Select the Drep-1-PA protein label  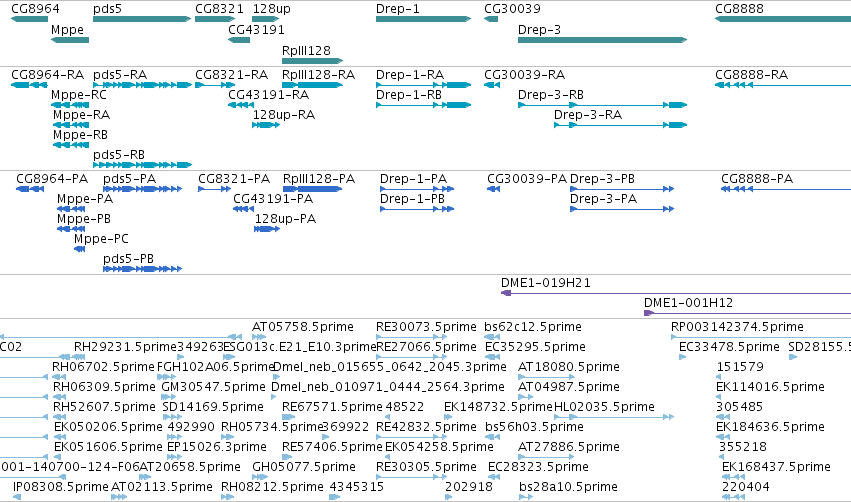(x=414, y=179)
